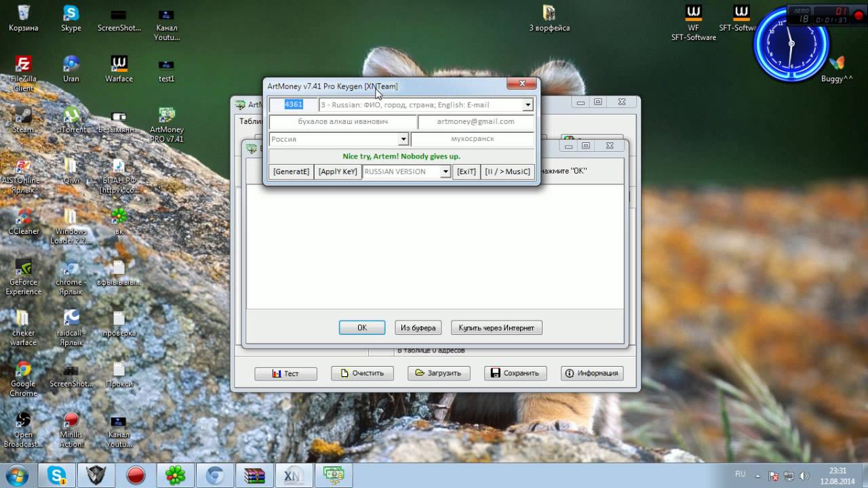Select the проверка text file icon
The height and width of the screenshot is (488, 868).
coord(119,323)
